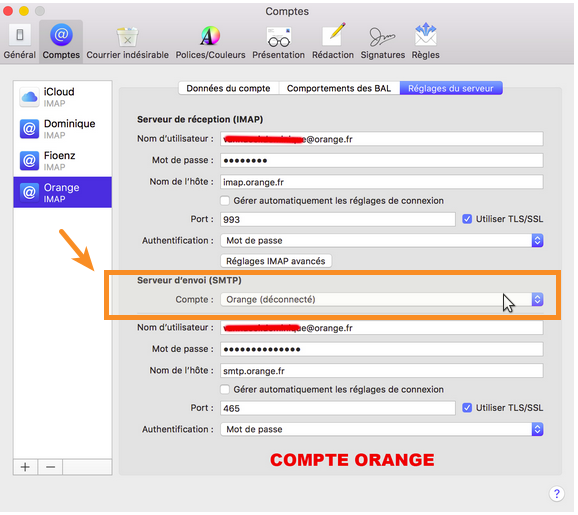Switch to Réglages du serveur tab
Viewport: 578px width, 515px height.
(x=451, y=88)
